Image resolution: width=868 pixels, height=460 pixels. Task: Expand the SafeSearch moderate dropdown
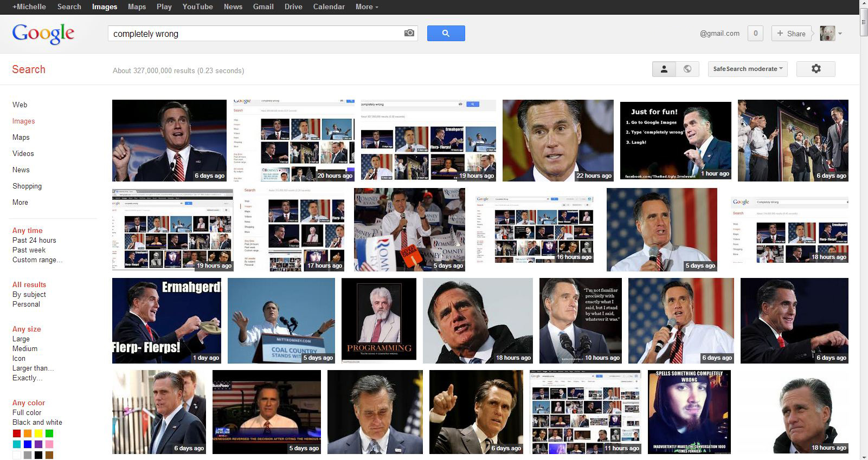tap(748, 69)
